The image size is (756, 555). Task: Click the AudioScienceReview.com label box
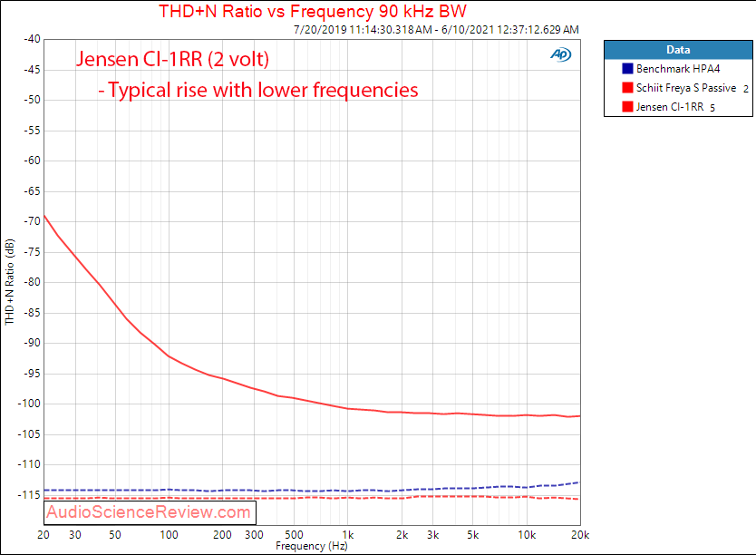tap(150, 512)
